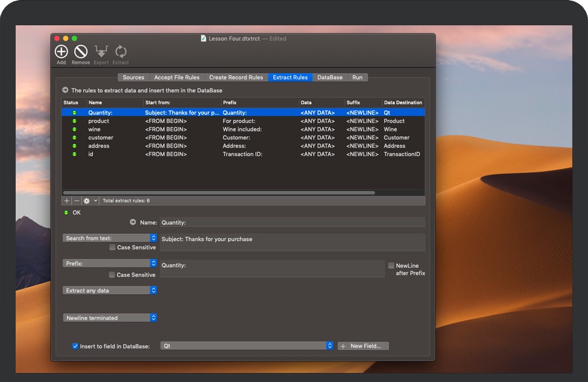This screenshot has height=382, width=588.
Task: Check the NewLine after Prefix option
Action: [x=391, y=265]
